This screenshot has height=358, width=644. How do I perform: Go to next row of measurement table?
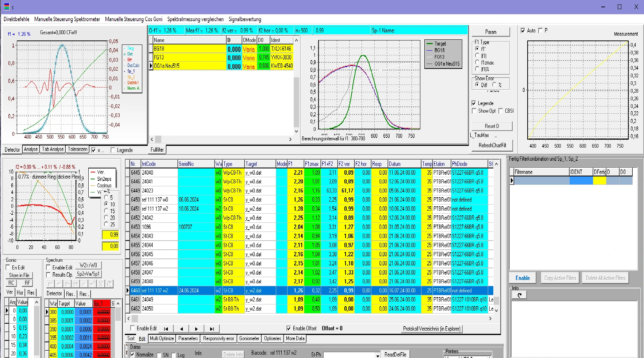197,328
